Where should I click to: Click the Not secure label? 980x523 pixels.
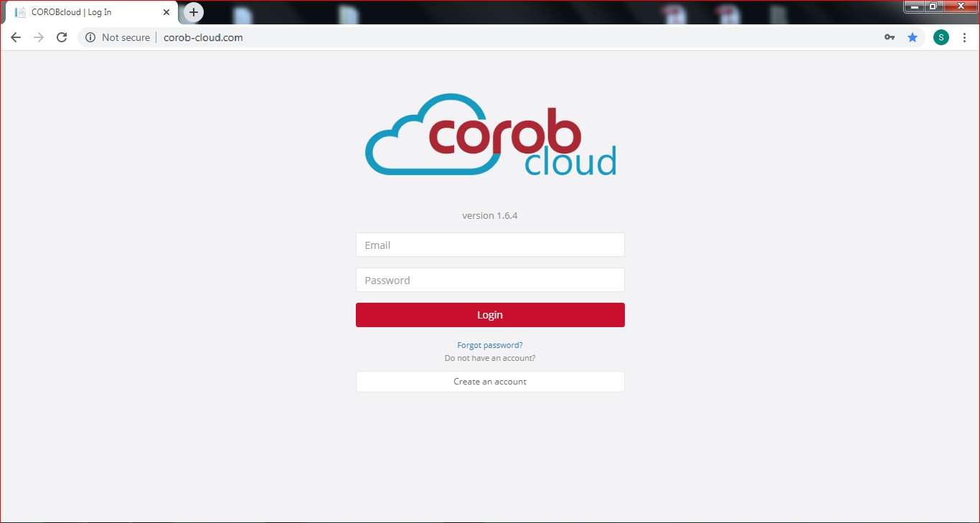[126, 37]
